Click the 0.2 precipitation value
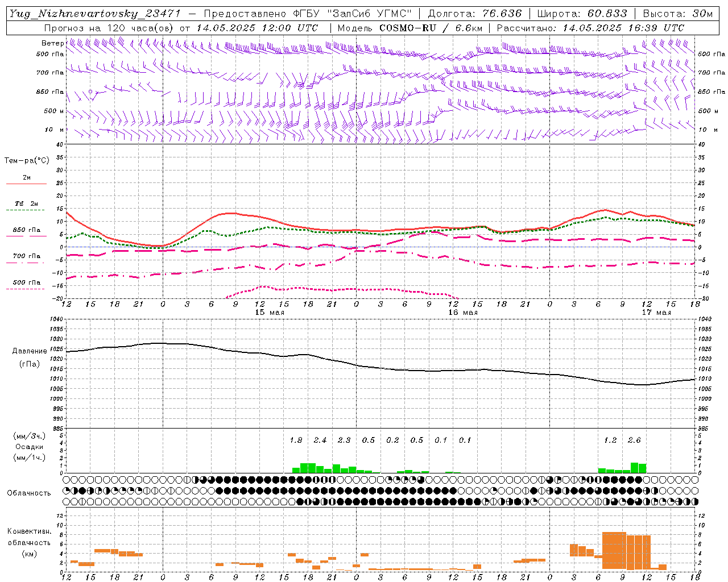This screenshot has width=728, height=582. click(392, 440)
